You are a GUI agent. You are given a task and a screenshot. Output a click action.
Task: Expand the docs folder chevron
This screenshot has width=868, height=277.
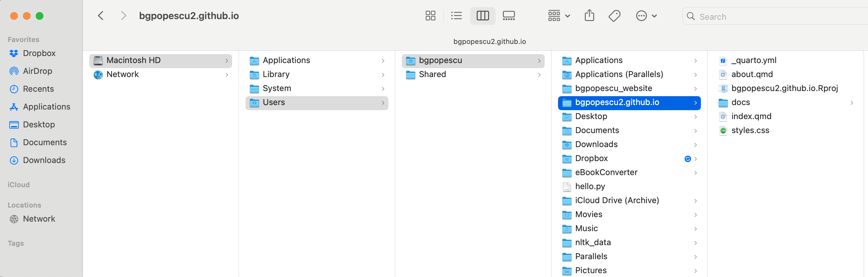point(851,103)
